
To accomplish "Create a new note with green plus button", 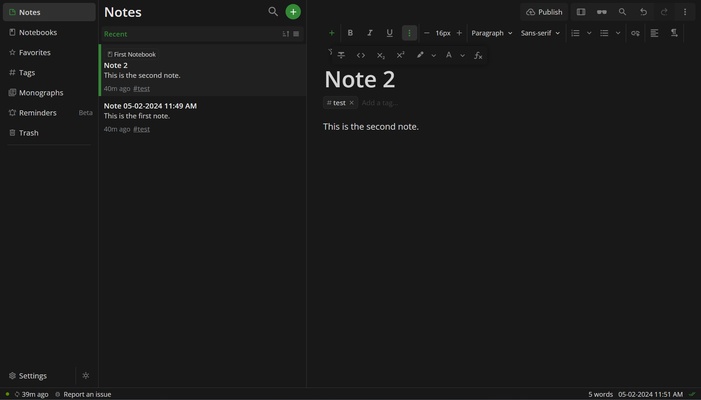I will click(x=293, y=12).
